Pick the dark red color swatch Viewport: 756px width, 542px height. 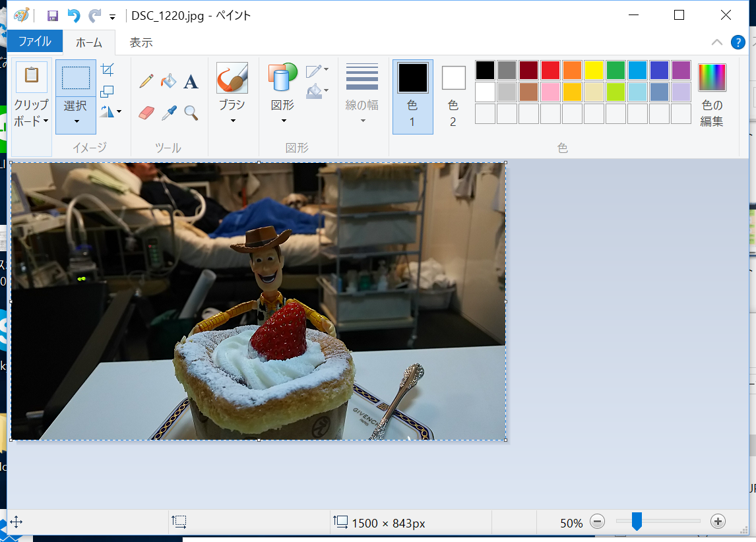point(528,71)
